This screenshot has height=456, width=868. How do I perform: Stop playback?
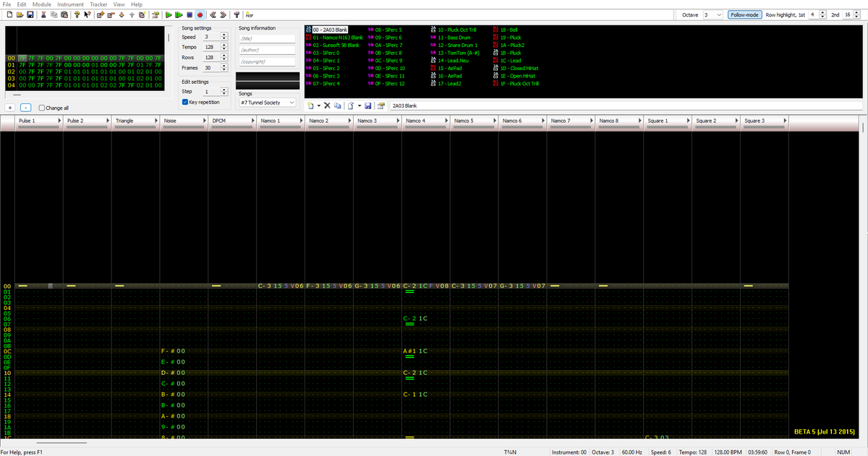(190, 14)
